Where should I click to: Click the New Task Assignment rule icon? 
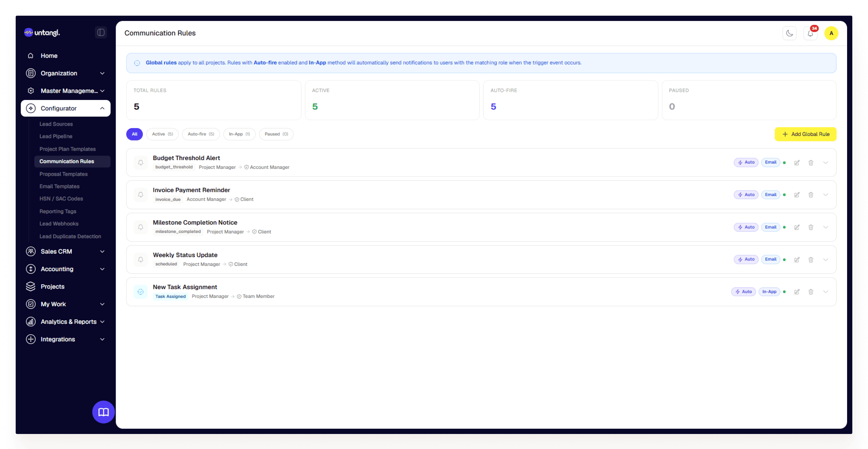(x=141, y=292)
